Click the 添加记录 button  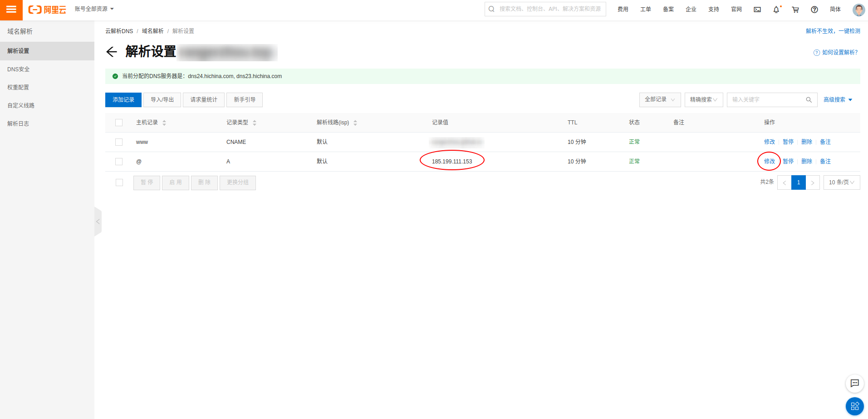click(x=123, y=100)
